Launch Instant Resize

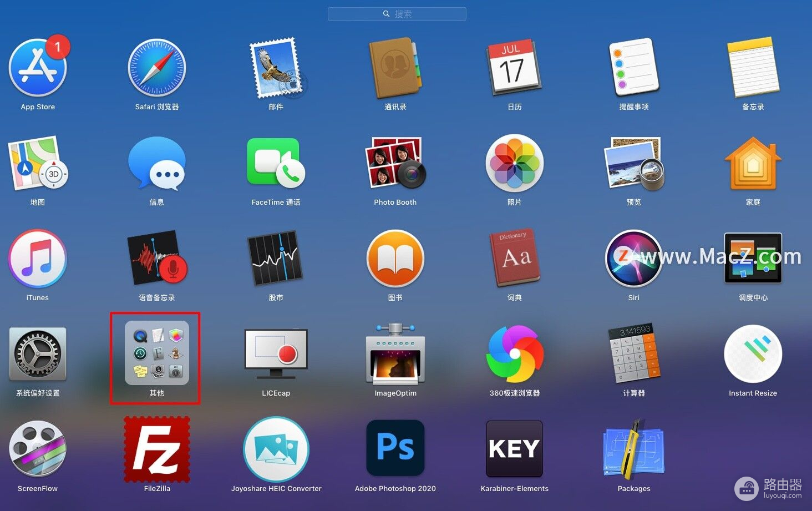[753, 354]
